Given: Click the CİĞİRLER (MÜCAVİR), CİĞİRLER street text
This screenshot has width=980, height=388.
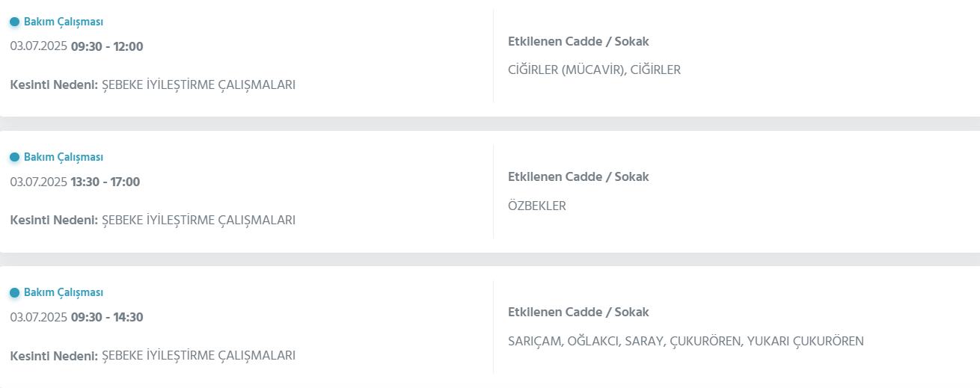Looking at the screenshot, I should pos(594,70).
